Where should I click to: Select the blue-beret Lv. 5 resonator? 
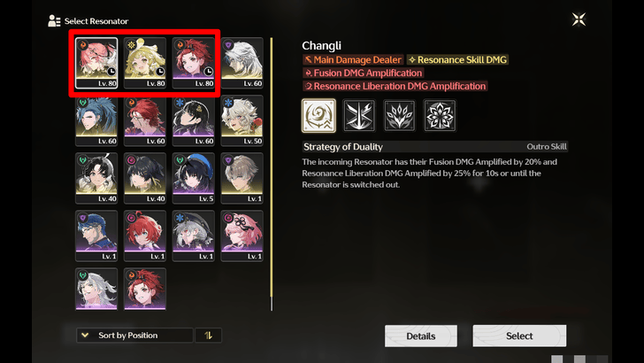click(194, 178)
